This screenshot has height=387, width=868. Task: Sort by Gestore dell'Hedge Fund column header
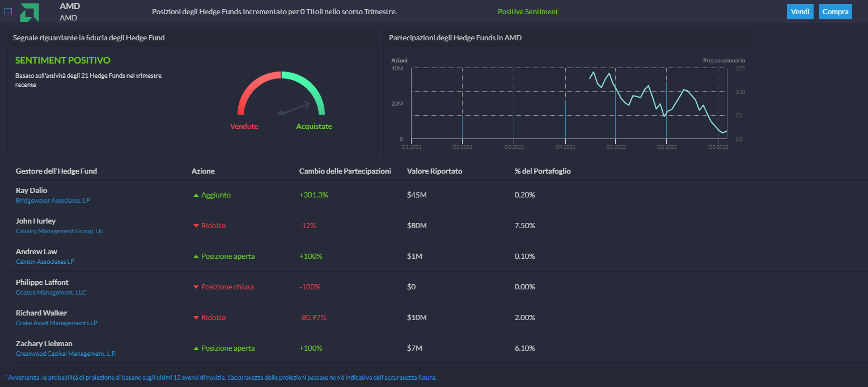pyautogui.click(x=56, y=171)
